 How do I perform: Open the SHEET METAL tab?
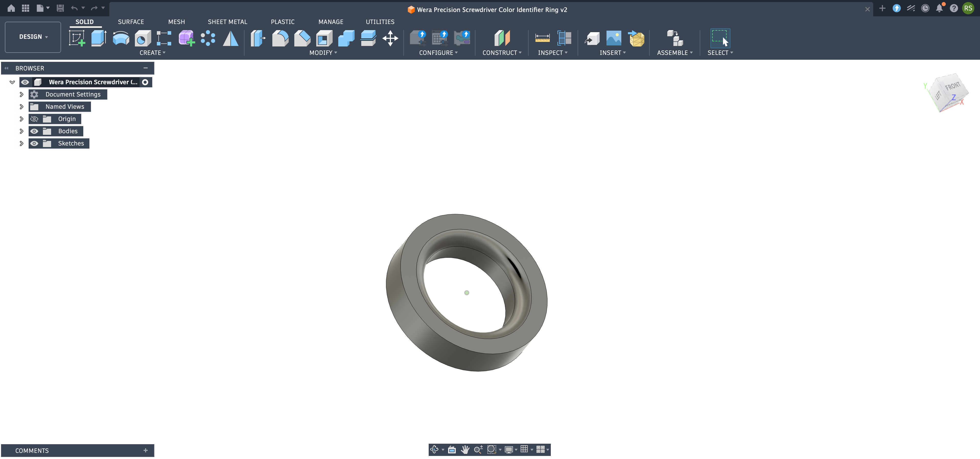[x=227, y=22]
